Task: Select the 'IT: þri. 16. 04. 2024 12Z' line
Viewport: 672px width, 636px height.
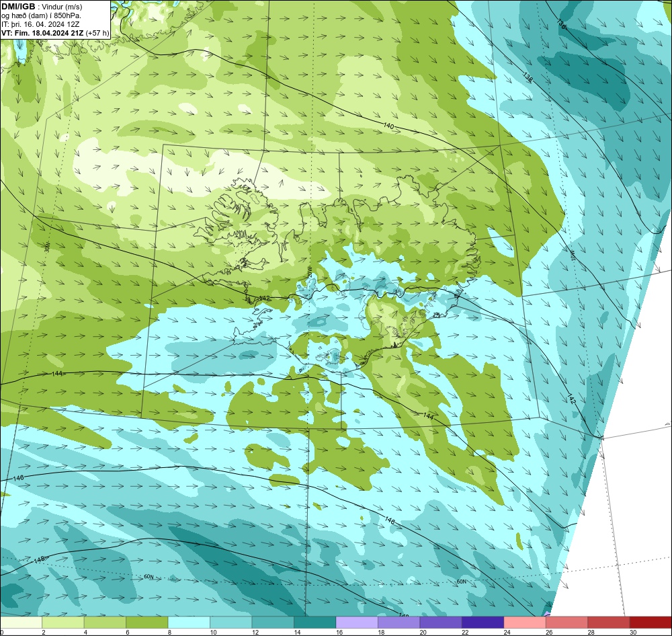Action: 40,24
